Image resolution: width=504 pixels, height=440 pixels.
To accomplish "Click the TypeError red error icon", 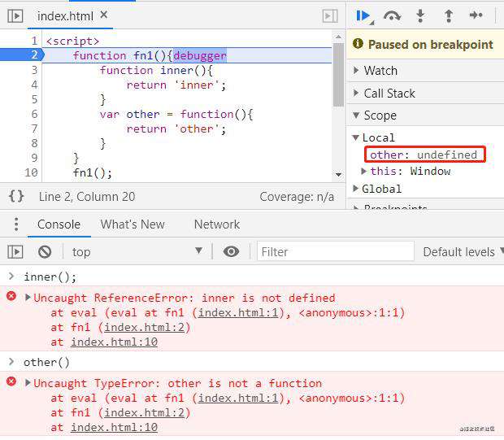I will (11, 381).
